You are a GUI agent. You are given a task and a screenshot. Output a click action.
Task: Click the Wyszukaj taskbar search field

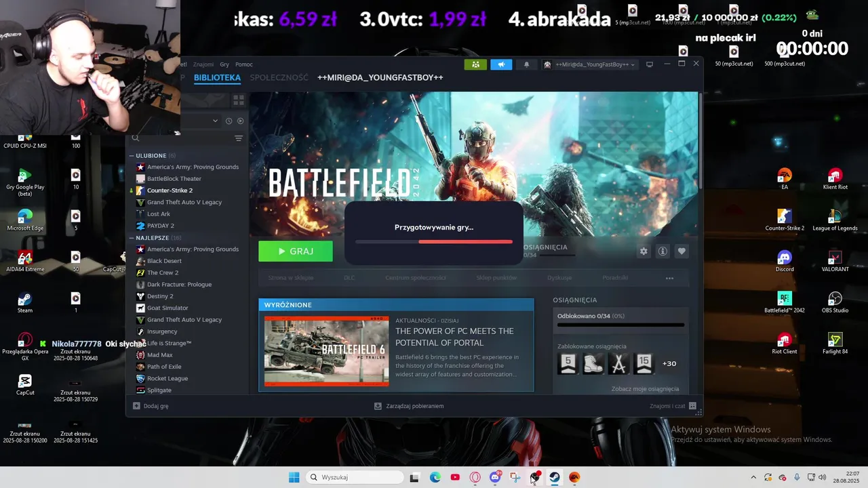coord(353,477)
